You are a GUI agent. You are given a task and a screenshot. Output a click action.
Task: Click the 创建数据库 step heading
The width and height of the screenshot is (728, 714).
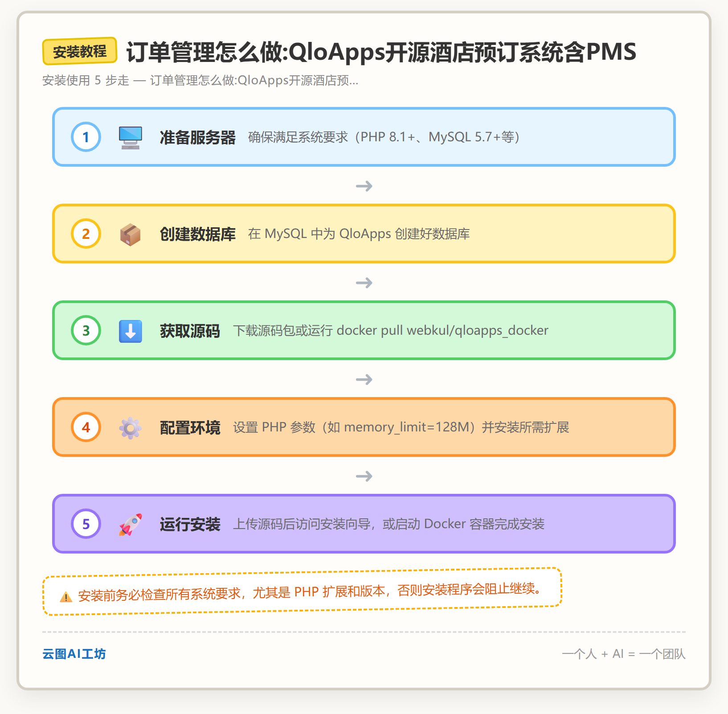pos(198,234)
